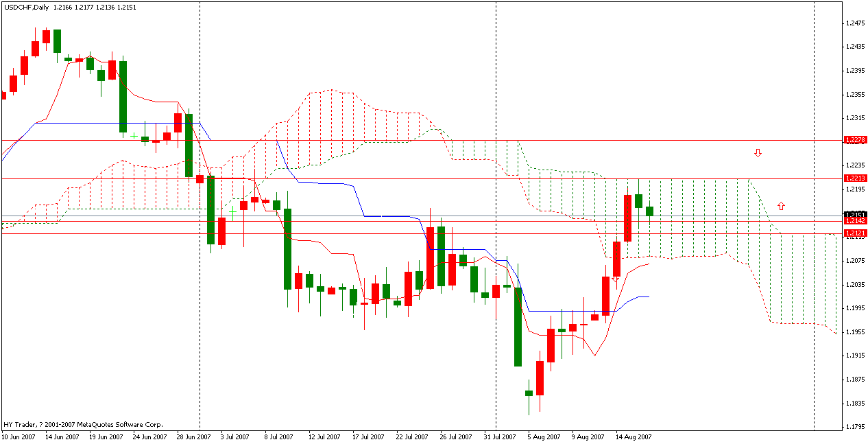Click the 10 Jun 2007 date label
868x442 pixels.
click(x=20, y=437)
